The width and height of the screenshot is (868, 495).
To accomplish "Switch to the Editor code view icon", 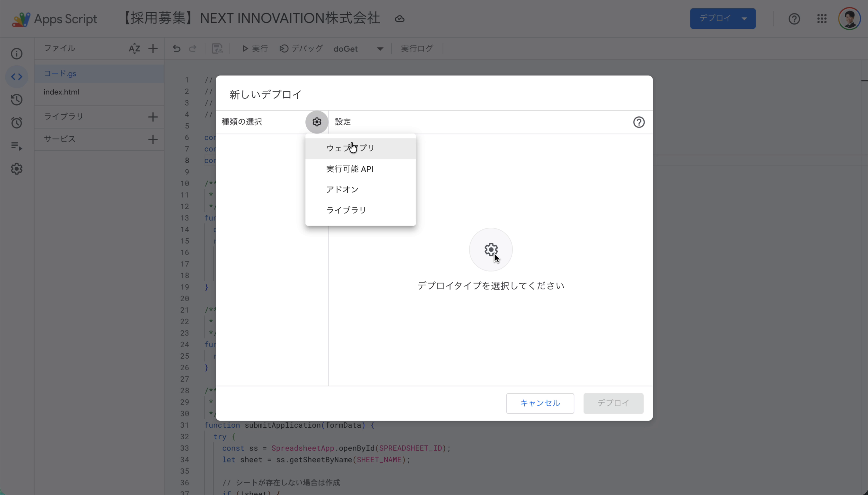I will coord(16,77).
